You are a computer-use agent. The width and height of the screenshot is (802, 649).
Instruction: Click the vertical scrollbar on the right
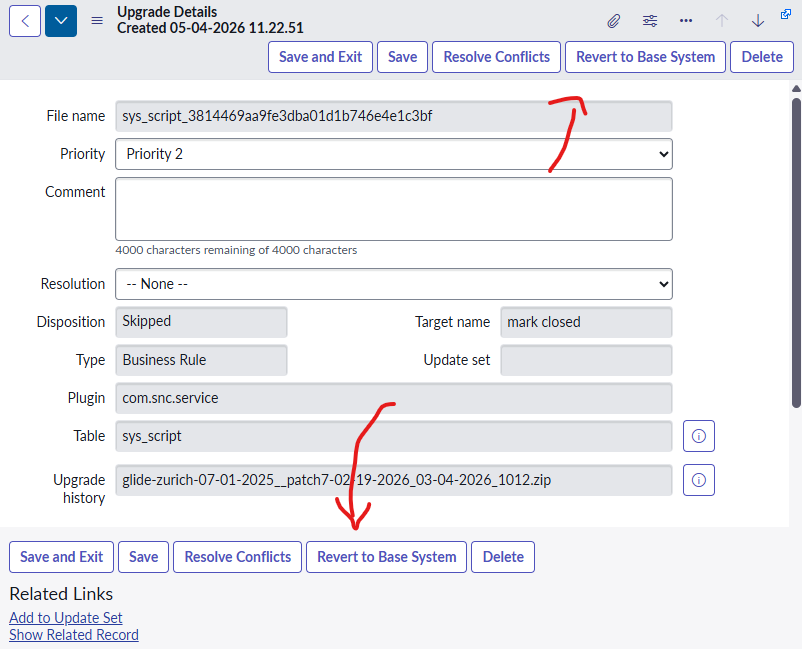pyautogui.click(x=796, y=250)
